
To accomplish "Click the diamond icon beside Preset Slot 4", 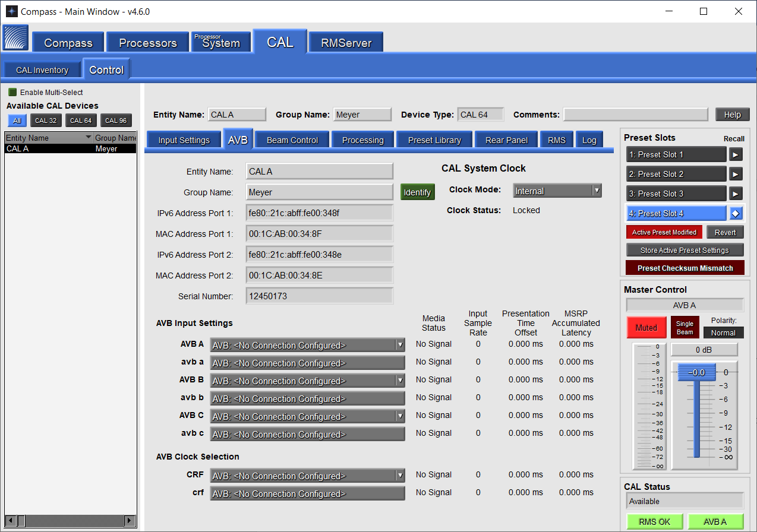I will [x=736, y=213].
